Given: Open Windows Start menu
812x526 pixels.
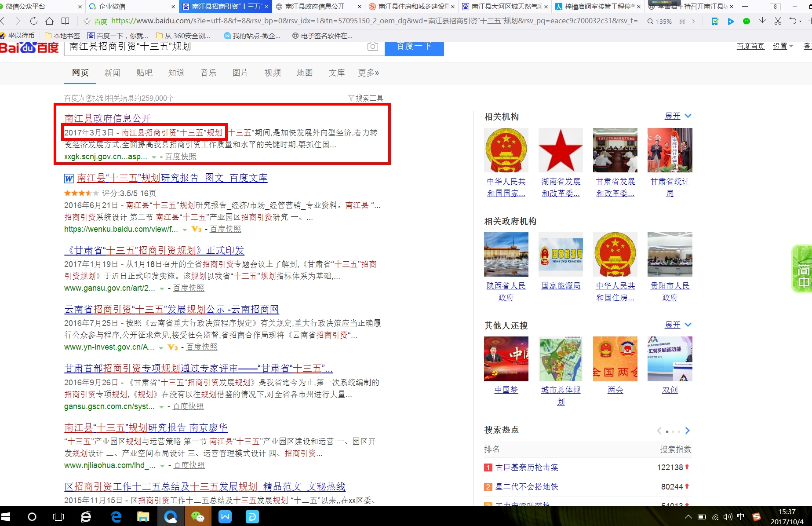Looking at the screenshot, I should click(6, 517).
